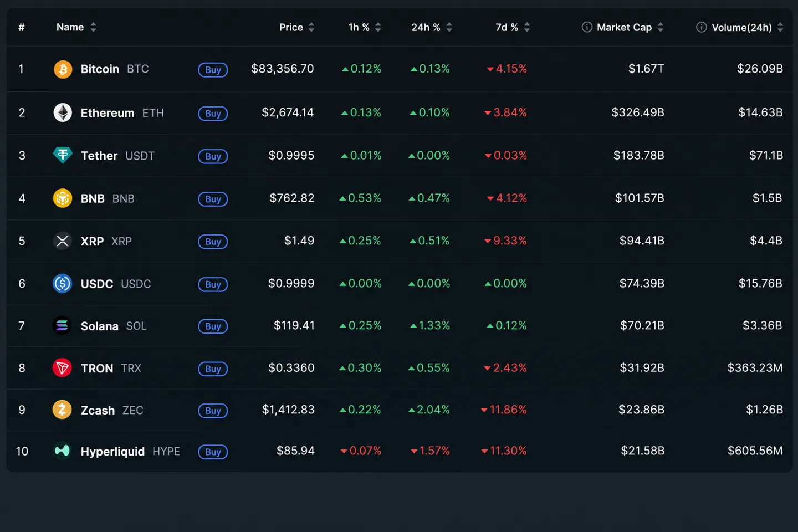
Task: Click the BNB coin logo
Action: click(x=63, y=198)
